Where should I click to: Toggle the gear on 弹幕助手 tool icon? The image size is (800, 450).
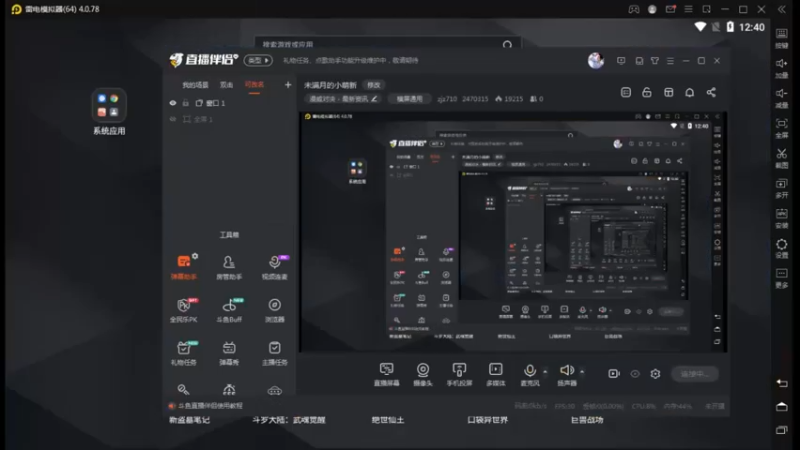pyautogui.click(x=195, y=256)
